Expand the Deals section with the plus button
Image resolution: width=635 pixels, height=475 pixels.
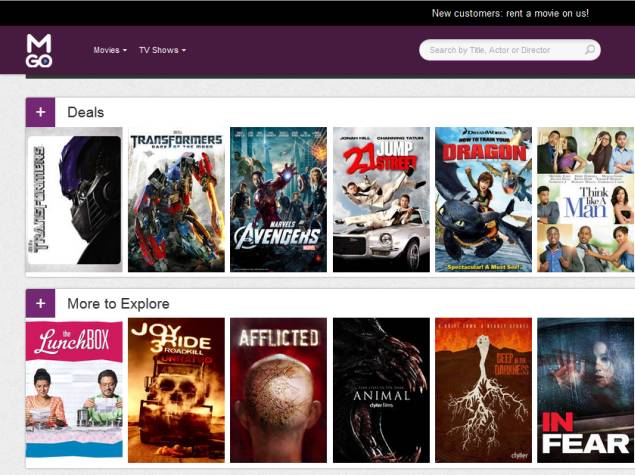pyautogui.click(x=40, y=112)
